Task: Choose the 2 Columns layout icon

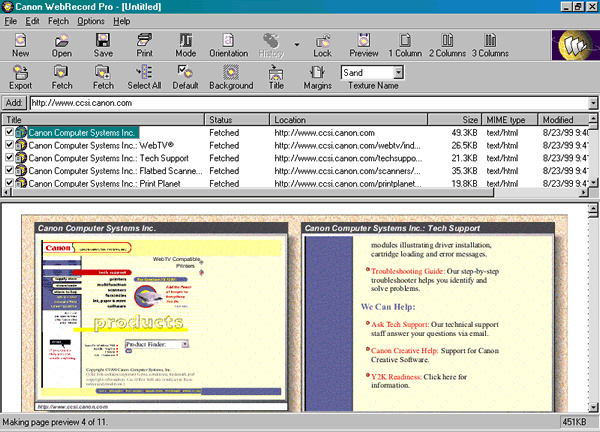Action: click(447, 45)
